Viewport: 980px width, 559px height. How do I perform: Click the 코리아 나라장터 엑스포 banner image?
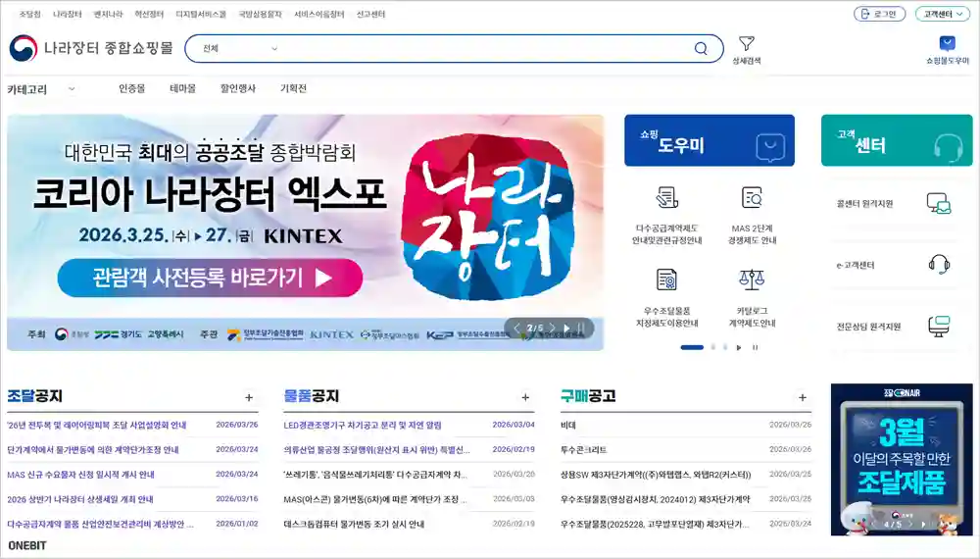point(306,232)
